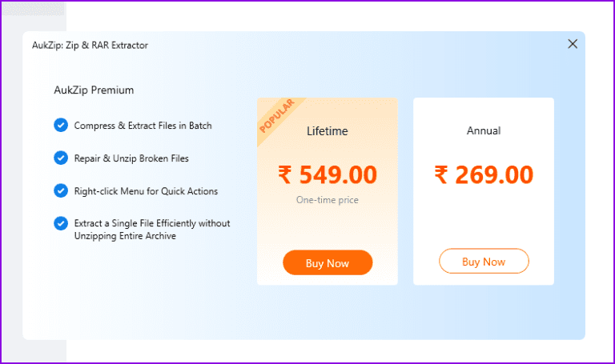
Task: Click Repair & Unzip Broken Files text
Action: tap(131, 158)
